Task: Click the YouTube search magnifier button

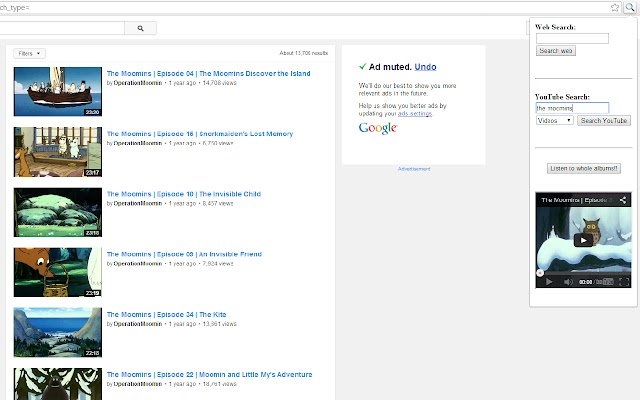Action: pyautogui.click(x=140, y=28)
